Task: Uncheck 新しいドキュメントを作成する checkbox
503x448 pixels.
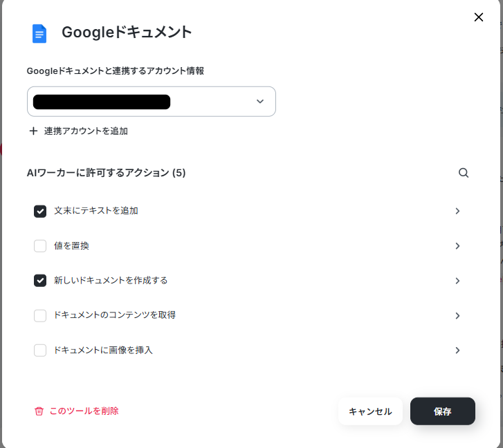Action: [40, 281]
